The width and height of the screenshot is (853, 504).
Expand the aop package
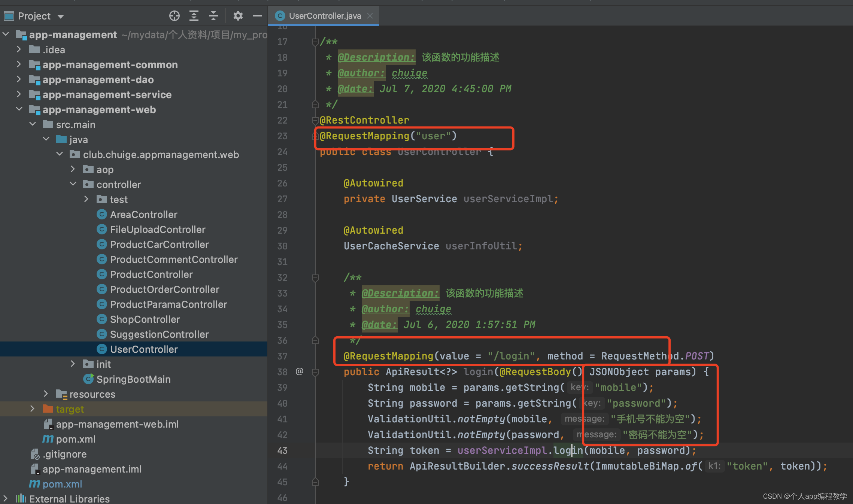point(73,169)
